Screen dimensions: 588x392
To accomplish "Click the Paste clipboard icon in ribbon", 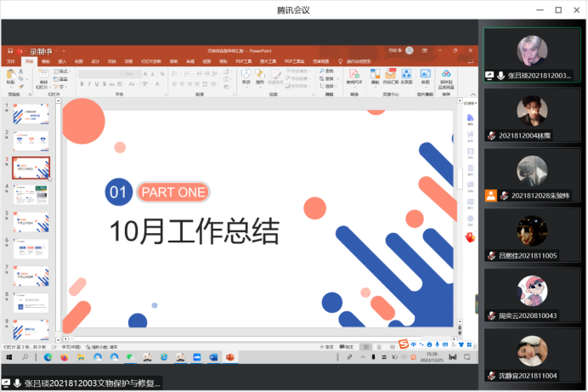I will pyautogui.click(x=11, y=77).
